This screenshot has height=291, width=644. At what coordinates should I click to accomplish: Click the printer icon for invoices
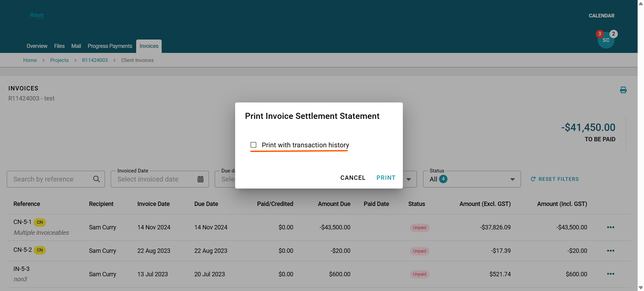click(623, 90)
